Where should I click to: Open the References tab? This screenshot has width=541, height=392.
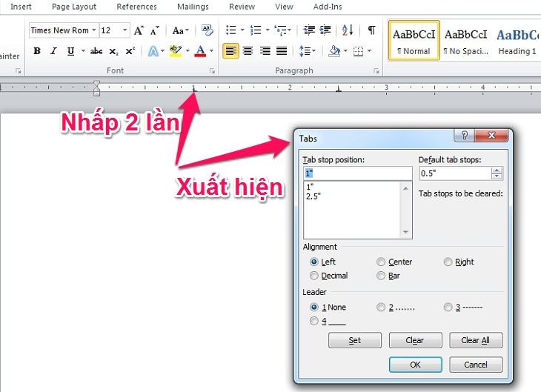coord(136,7)
